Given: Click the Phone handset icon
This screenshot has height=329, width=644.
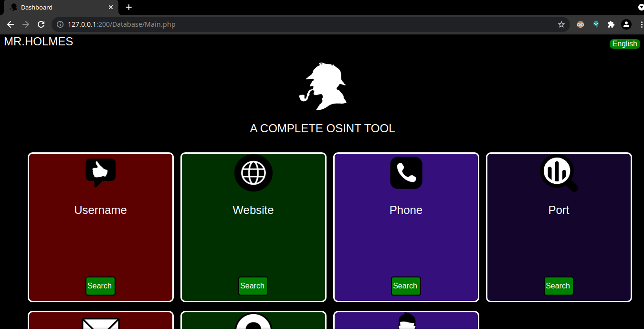Looking at the screenshot, I should (406, 172).
